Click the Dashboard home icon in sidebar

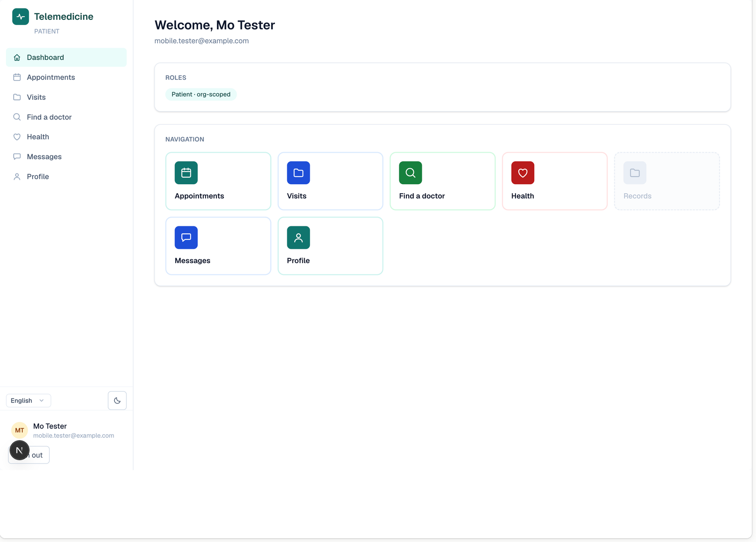[x=17, y=58]
